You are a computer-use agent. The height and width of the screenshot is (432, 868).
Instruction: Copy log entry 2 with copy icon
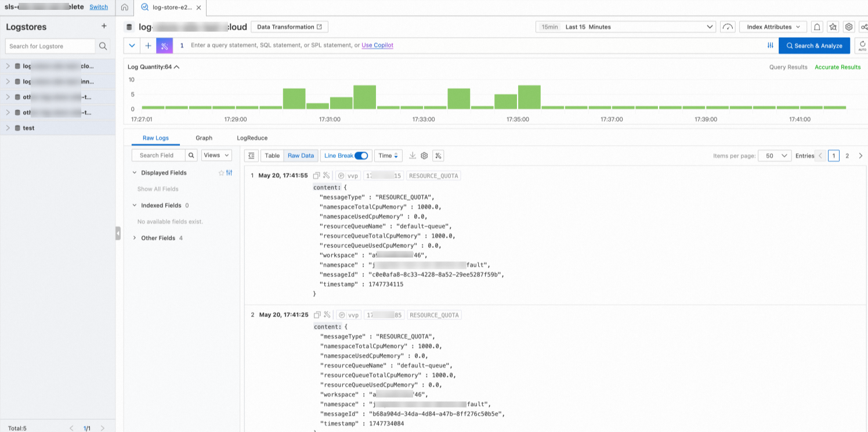click(317, 315)
